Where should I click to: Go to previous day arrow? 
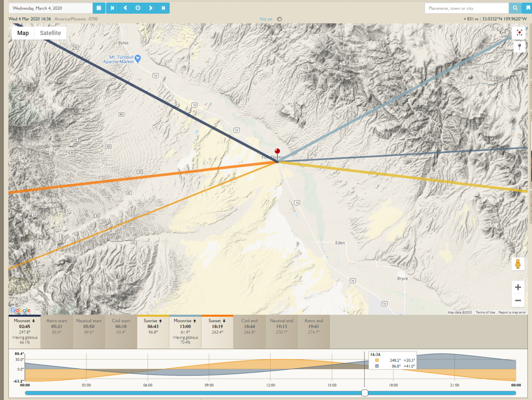tap(125, 8)
